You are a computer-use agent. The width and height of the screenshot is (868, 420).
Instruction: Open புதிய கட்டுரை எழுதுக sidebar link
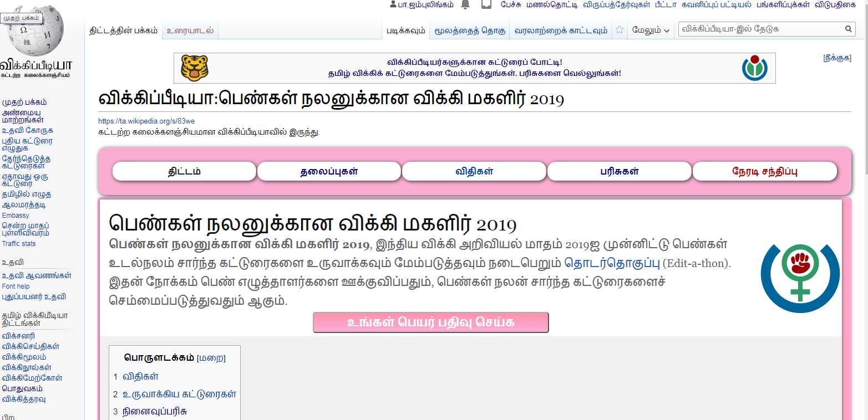[x=27, y=145]
